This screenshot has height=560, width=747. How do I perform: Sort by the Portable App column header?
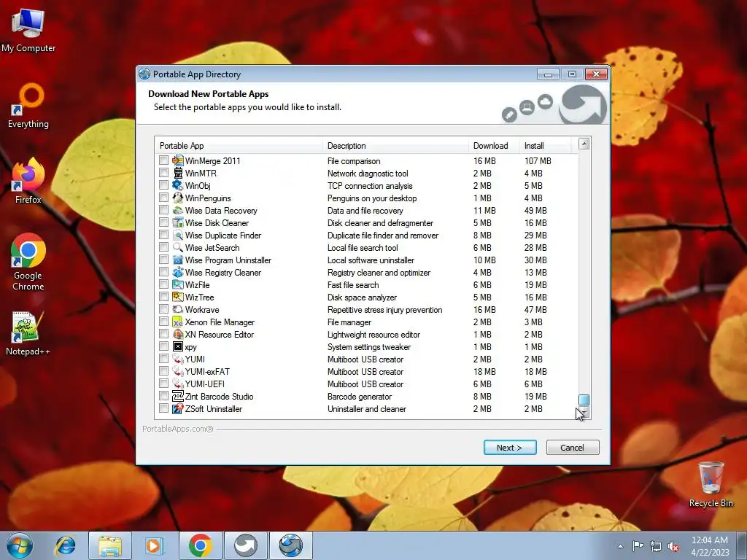click(x=239, y=146)
